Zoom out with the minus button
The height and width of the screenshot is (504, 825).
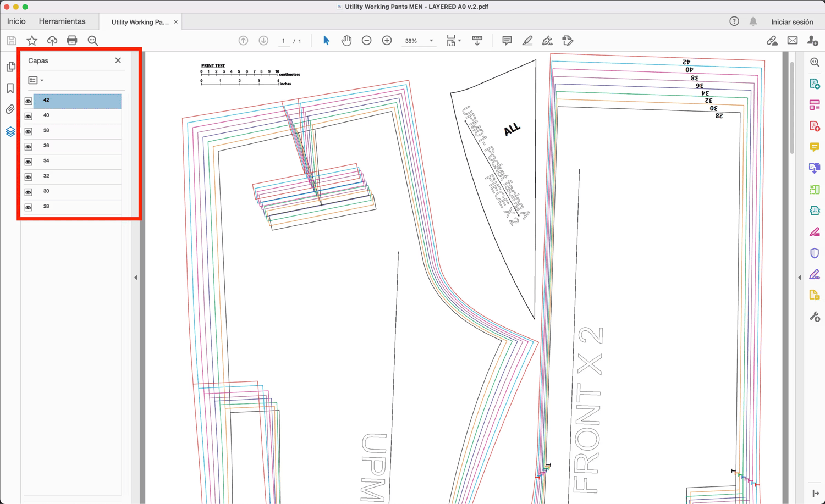367,41
